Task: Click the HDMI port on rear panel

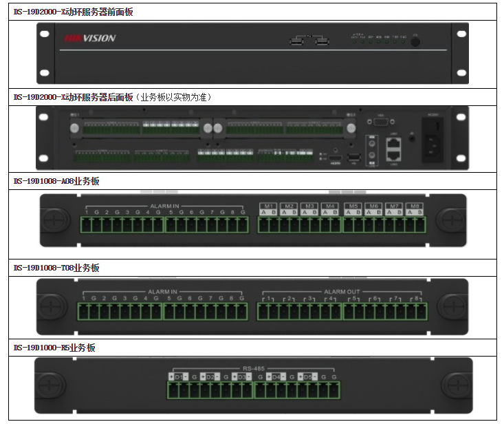Action: (x=335, y=158)
